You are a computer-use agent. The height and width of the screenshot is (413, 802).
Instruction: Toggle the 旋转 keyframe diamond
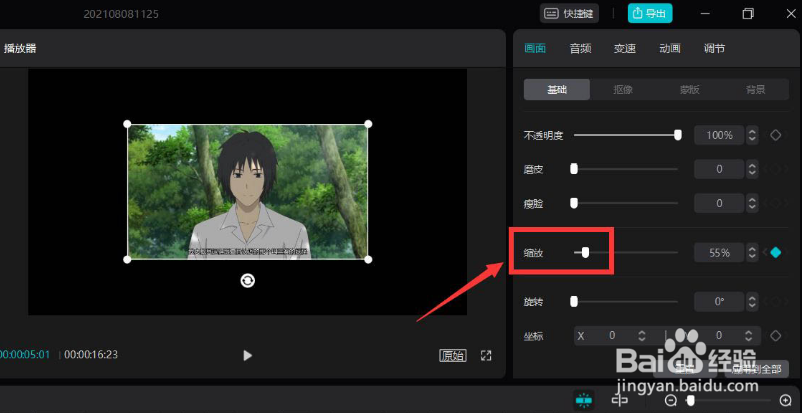776,301
